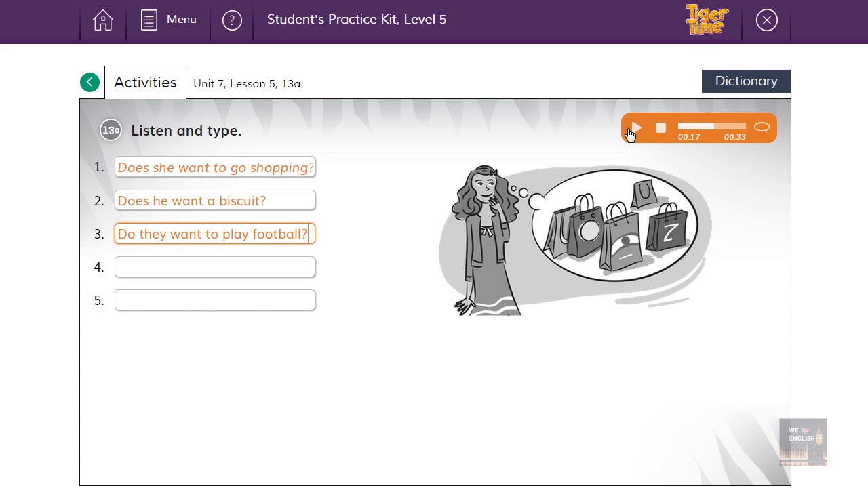Screen dimensions: 868x488
Task: Go back using the green arrow
Action: click(x=90, y=83)
